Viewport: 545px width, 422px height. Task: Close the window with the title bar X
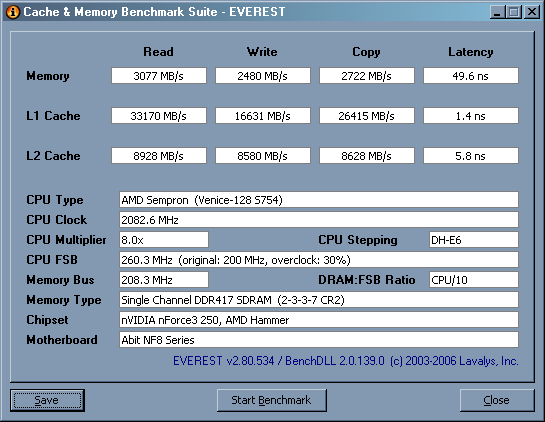coord(532,12)
